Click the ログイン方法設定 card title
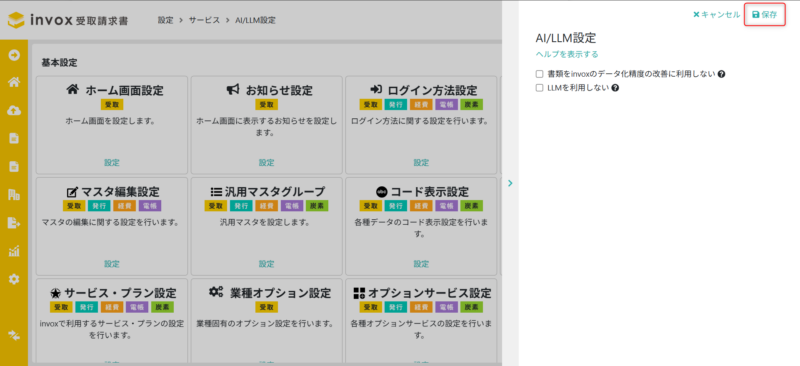Screen dimensions: 800x366 (432, 91)
